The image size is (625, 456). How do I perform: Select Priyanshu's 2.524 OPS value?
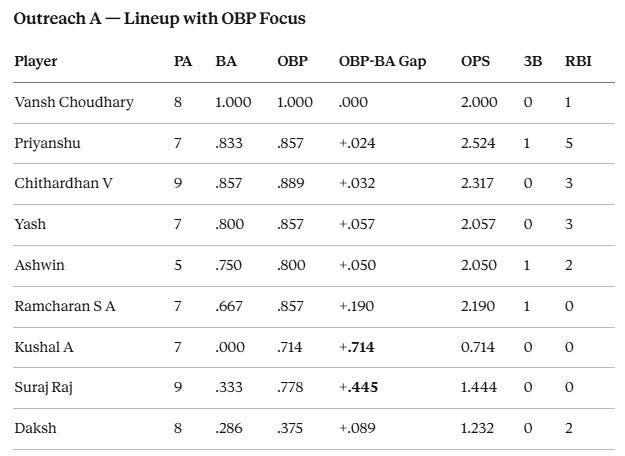(478, 143)
